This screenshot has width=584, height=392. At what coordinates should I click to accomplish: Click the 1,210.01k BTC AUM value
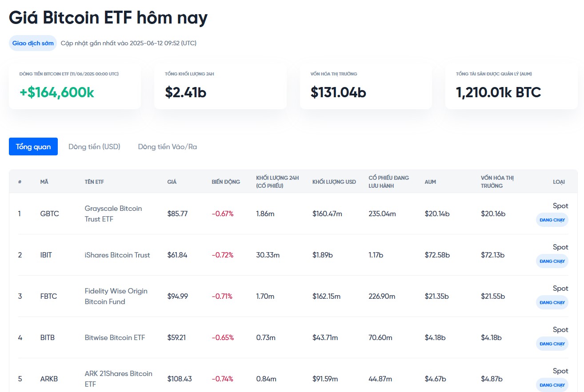click(498, 92)
